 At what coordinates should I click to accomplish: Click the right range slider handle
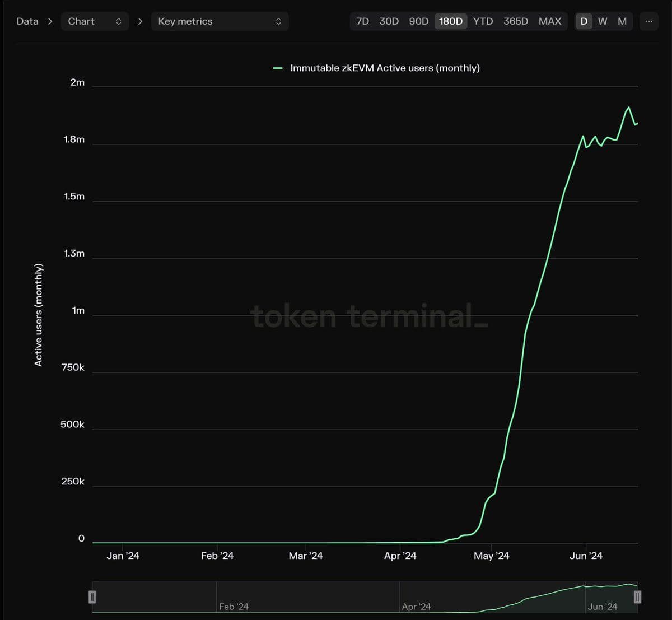coord(637,597)
